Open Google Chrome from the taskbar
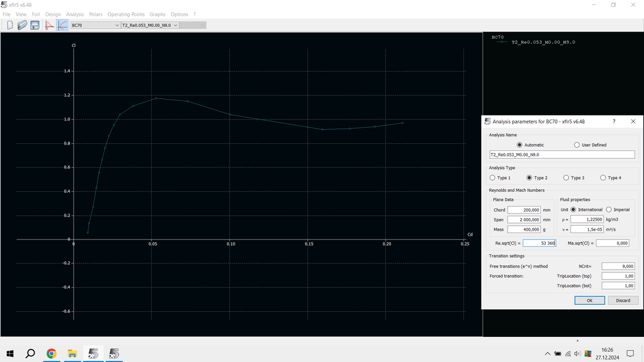Image resolution: width=644 pixels, height=362 pixels. click(x=51, y=353)
